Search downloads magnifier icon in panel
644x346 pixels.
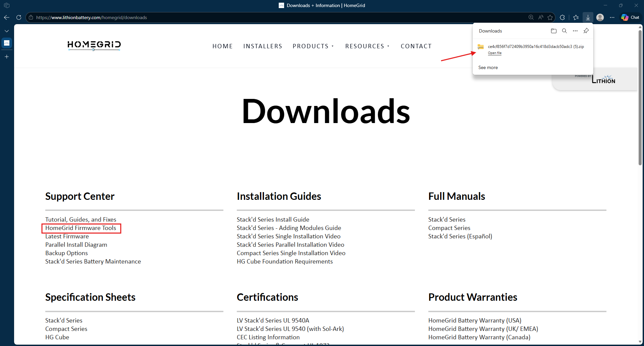coord(565,31)
